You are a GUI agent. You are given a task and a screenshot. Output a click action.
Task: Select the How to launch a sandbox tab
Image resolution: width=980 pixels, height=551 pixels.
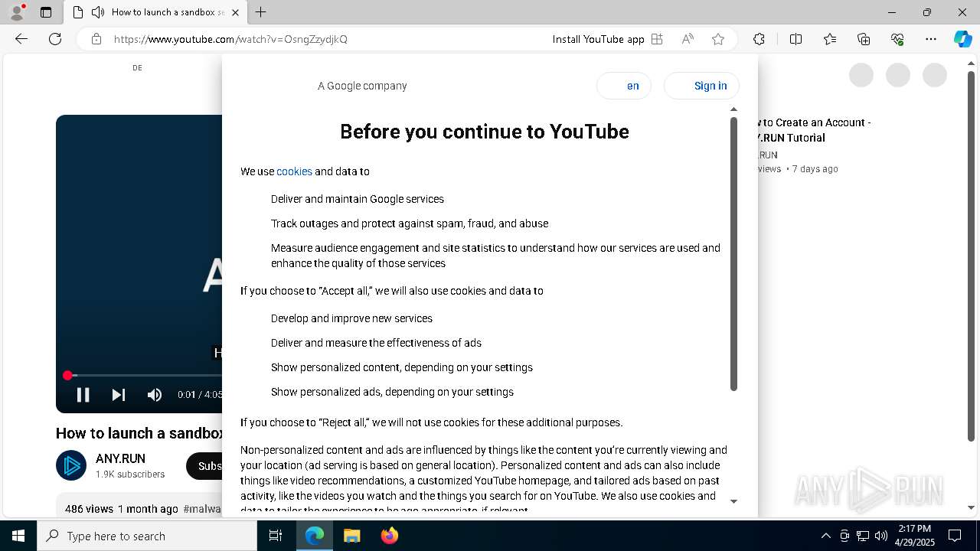click(x=155, y=12)
